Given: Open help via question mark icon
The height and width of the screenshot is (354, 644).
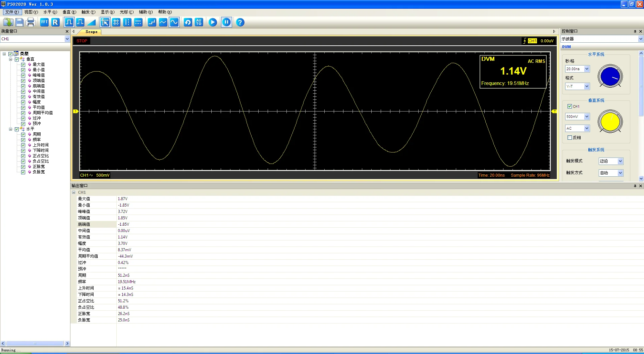Looking at the screenshot, I should [x=240, y=22].
